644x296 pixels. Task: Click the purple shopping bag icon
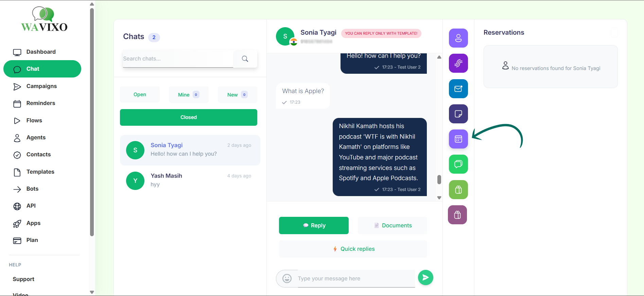click(457, 215)
